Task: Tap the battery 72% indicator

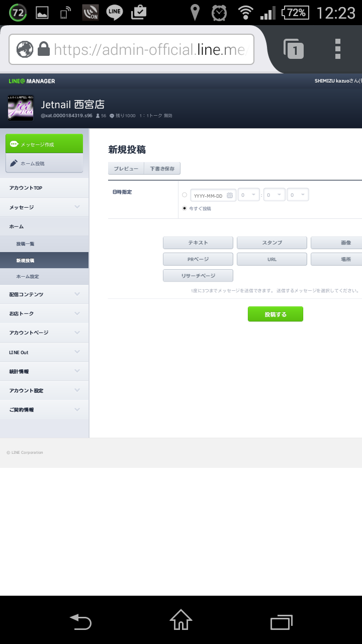Action: (296, 13)
